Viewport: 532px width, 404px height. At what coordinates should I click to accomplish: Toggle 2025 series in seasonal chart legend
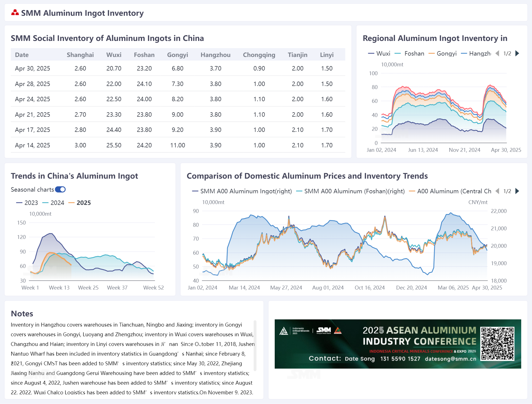coord(80,203)
